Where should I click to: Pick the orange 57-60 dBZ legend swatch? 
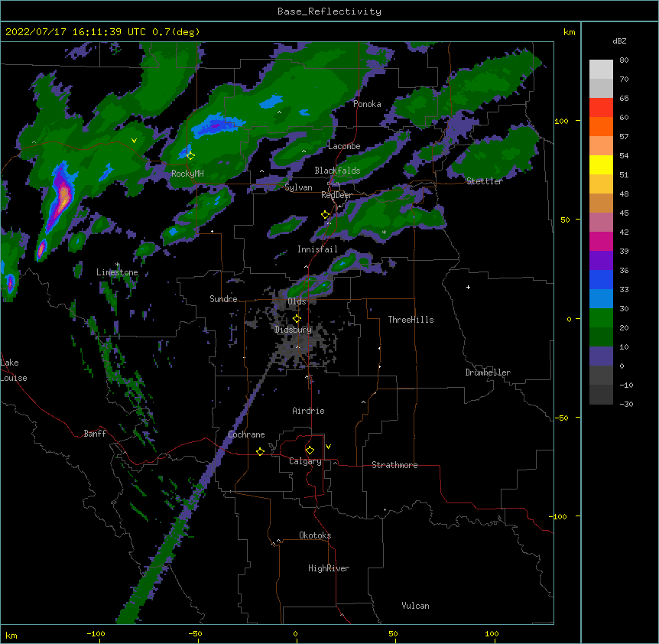pos(601,126)
